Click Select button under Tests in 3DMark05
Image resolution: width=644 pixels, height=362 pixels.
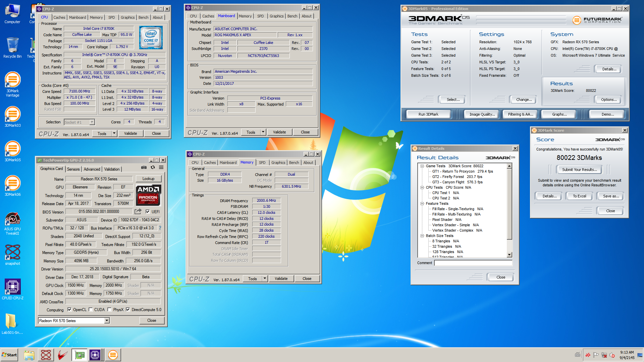pyautogui.click(x=453, y=100)
